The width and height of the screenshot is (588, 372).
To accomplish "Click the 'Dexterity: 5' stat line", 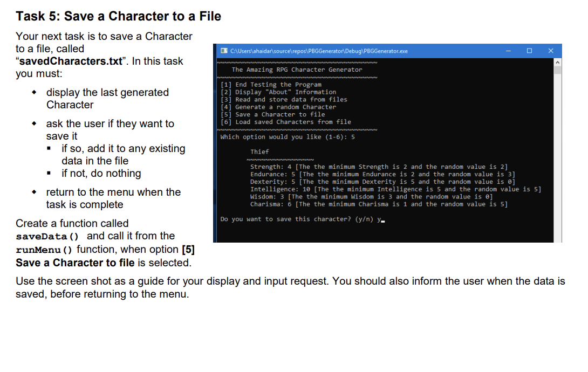I will [x=382, y=182].
